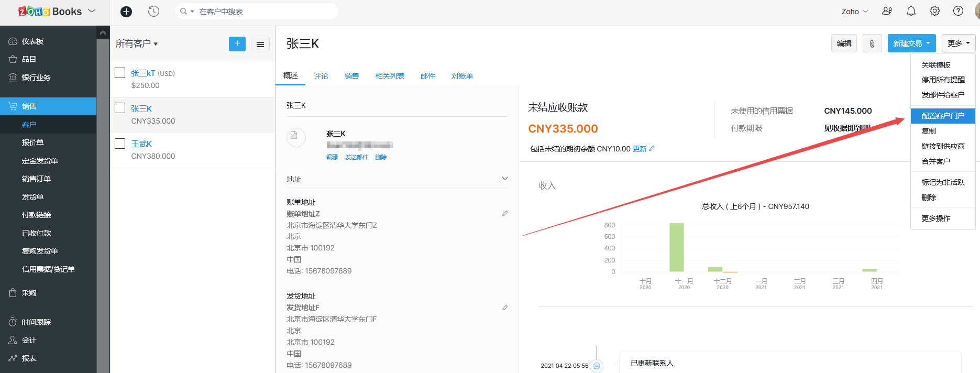Image resolution: width=980 pixels, height=373 pixels.
Task: Click the help question mark icon
Action: click(958, 11)
